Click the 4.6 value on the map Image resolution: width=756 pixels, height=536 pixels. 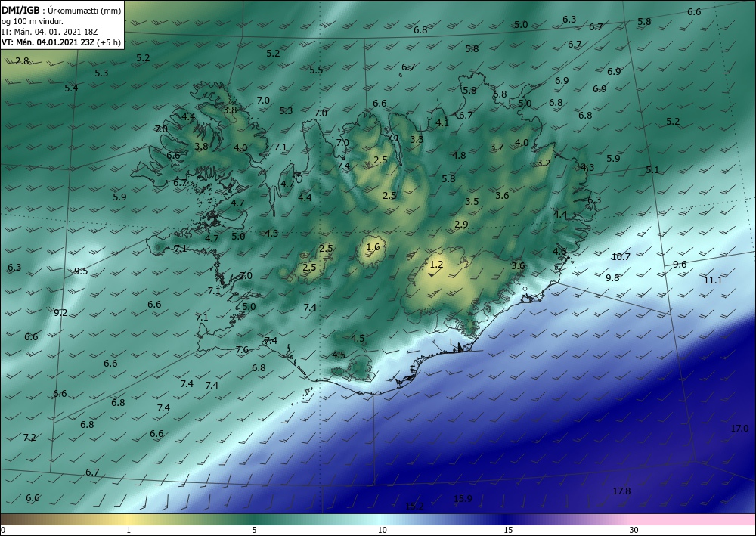[559, 251]
